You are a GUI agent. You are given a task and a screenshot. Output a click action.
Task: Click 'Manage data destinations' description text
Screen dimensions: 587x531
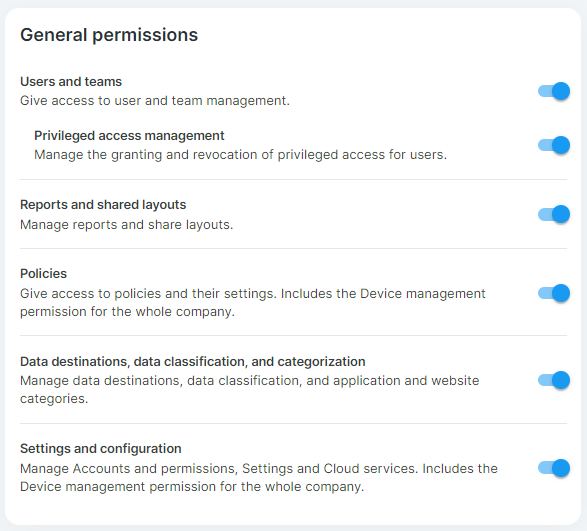tap(250, 389)
